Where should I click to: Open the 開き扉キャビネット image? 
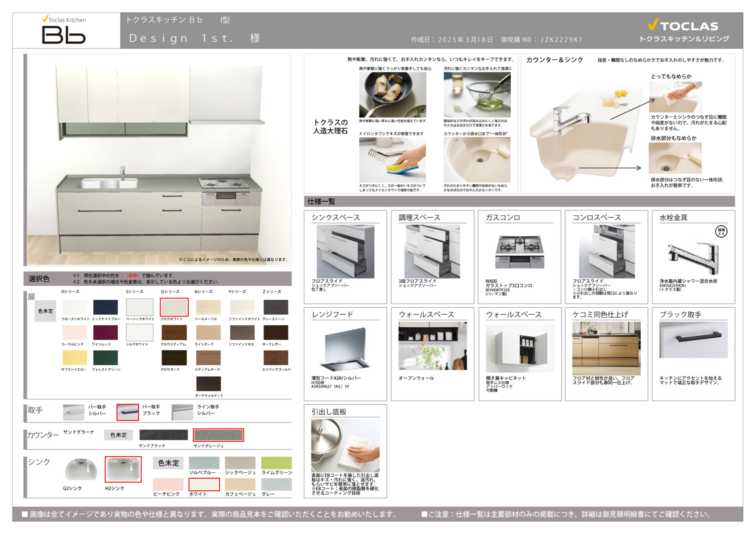(520, 349)
